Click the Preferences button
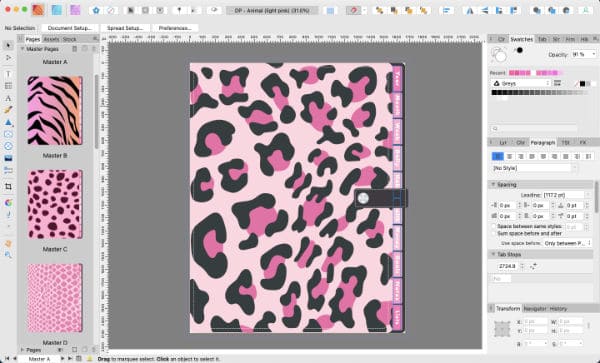Image resolution: width=600 pixels, height=363 pixels. coord(175,28)
